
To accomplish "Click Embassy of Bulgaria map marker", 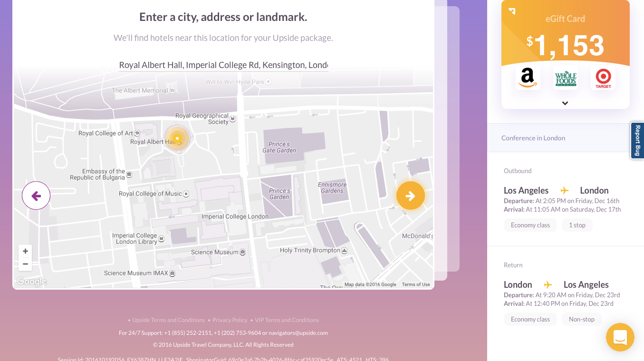I will [x=129, y=175].
